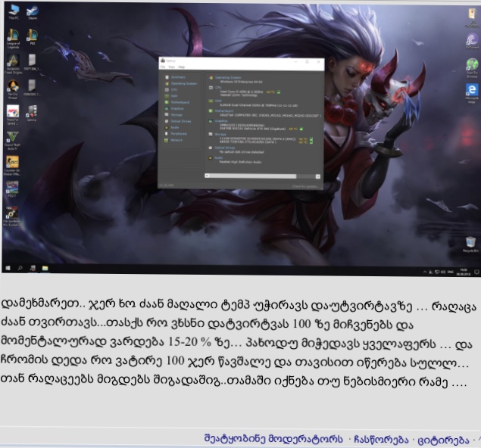Screen dimensions: 481x448
Task: Click the Windows 10 Enterprise text line
Action: [242, 82]
